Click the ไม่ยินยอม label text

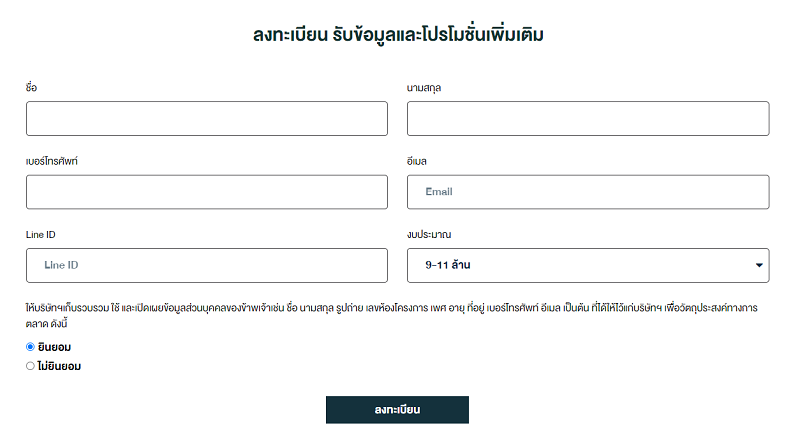click(x=59, y=366)
